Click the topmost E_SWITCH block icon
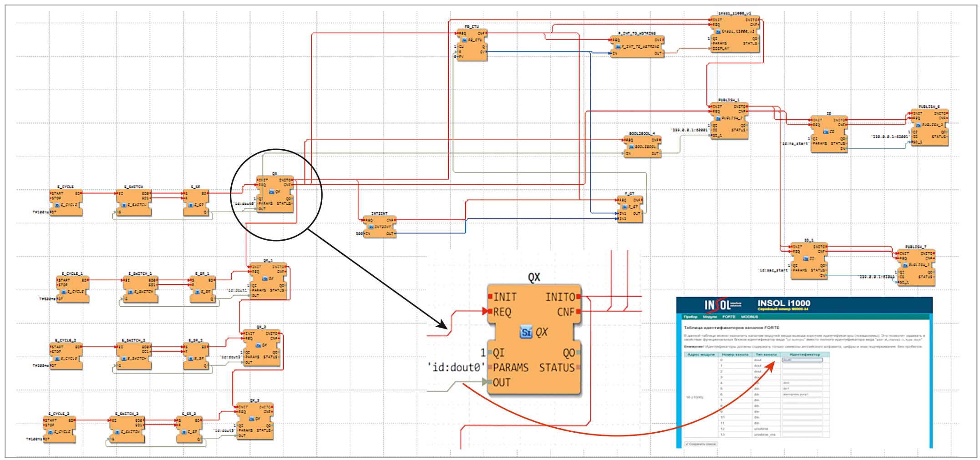The width and height of the screenshot is (980, 460). coord(124,205)
